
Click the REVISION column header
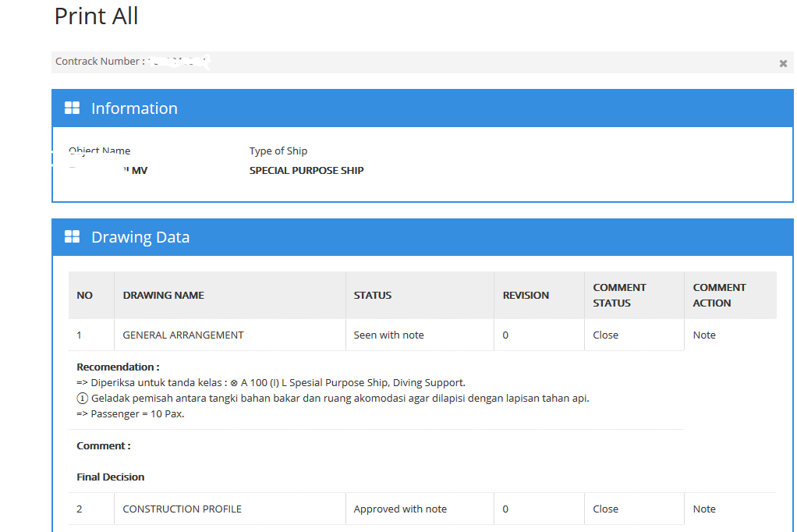[x=526, y=296]
